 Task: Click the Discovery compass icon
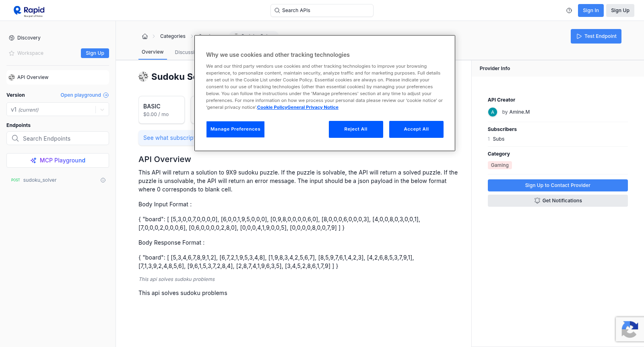(12, 38)
